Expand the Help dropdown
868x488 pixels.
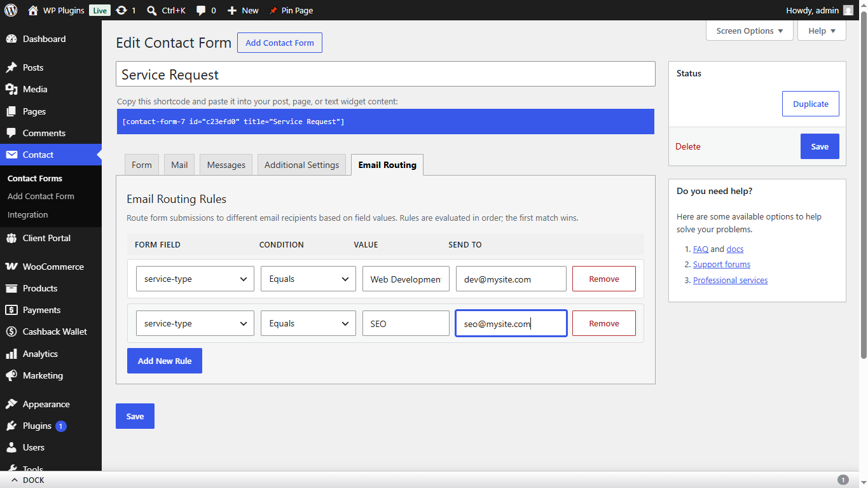(x=822, y=31)
